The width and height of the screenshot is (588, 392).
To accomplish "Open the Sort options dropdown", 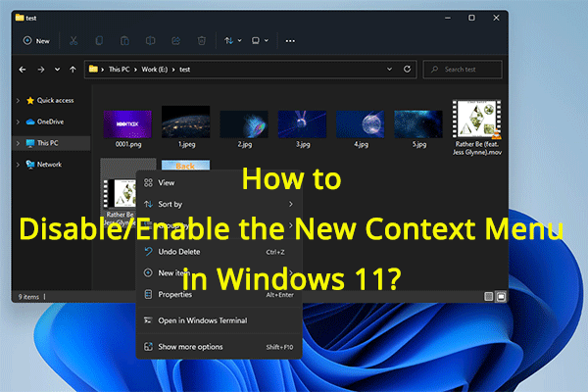I will click(x=232, y=41).
